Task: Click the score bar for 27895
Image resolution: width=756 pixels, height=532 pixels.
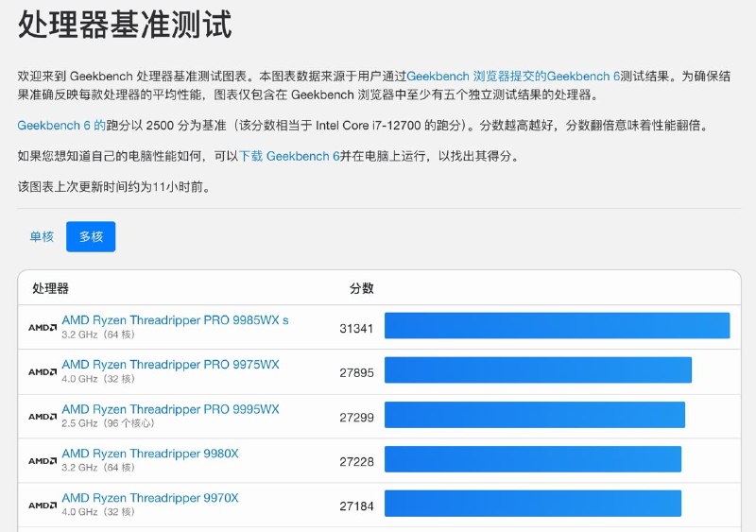Action: tap(538, 369)
